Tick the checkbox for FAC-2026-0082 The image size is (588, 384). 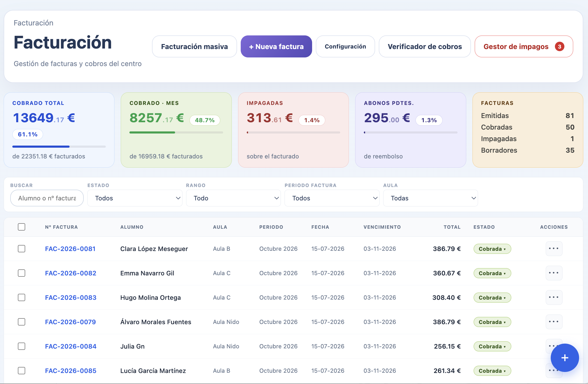tap(22, 273)
